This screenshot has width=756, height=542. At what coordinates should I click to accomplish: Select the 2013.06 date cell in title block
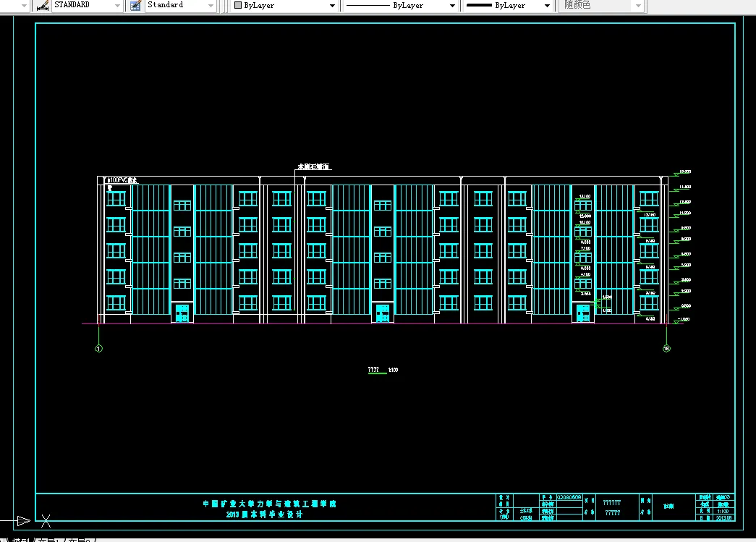[723, 518]
